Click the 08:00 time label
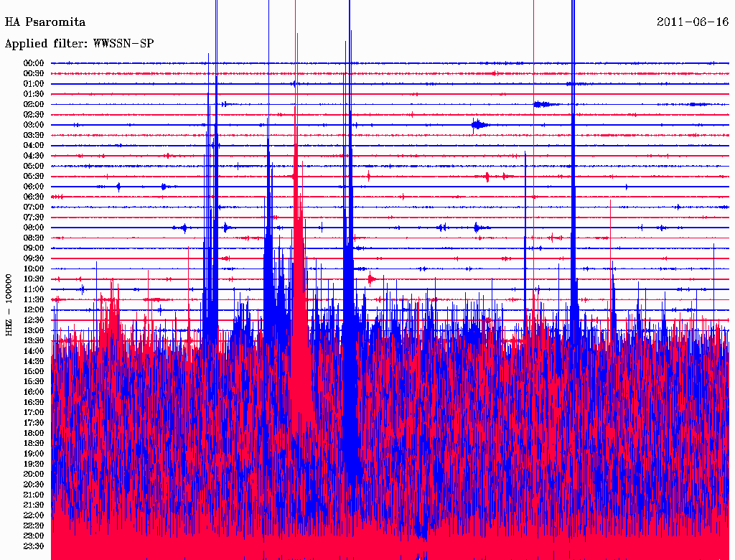 coord(34,228)
